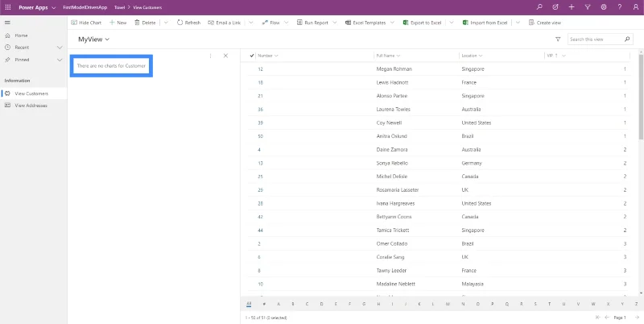Filter list by the # symbol

[264, 305]
